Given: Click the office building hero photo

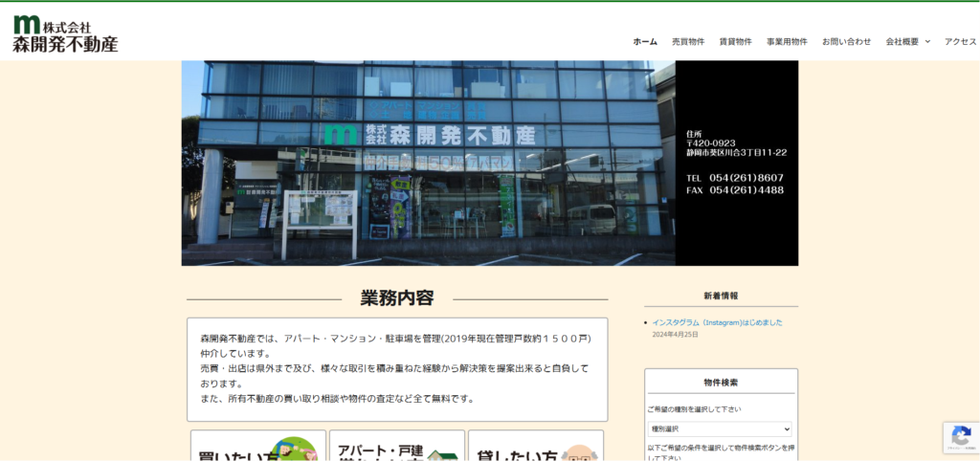Looking at the screenshot, I should pos(428,163).
